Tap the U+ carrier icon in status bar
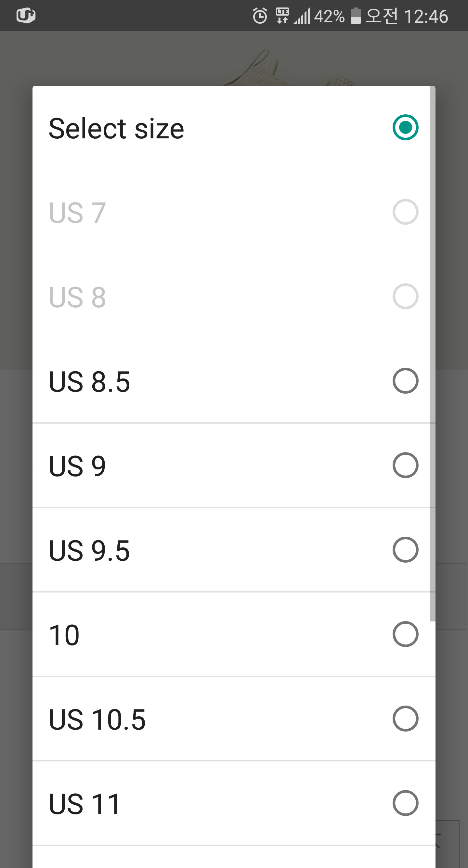 pos(26,16)
